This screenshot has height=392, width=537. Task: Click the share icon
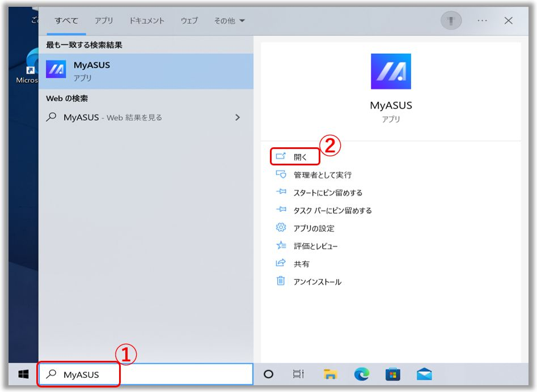[x=281, y=263]
